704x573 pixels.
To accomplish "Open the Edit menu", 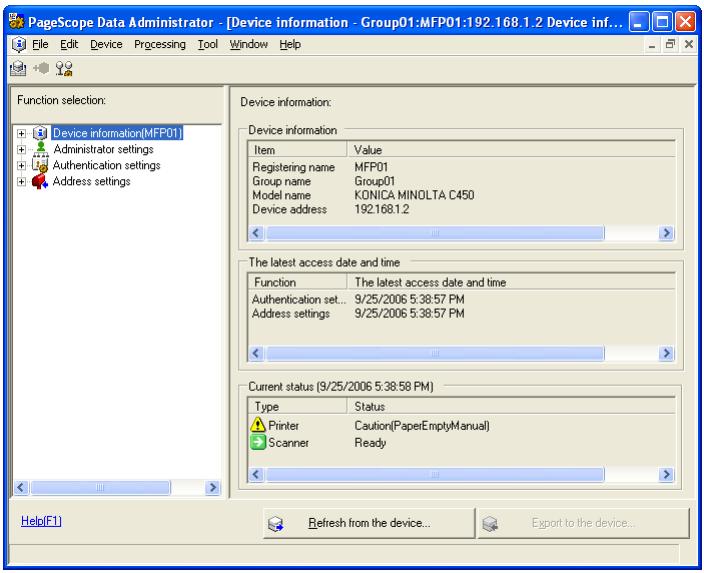I will [x=69, y=44].
